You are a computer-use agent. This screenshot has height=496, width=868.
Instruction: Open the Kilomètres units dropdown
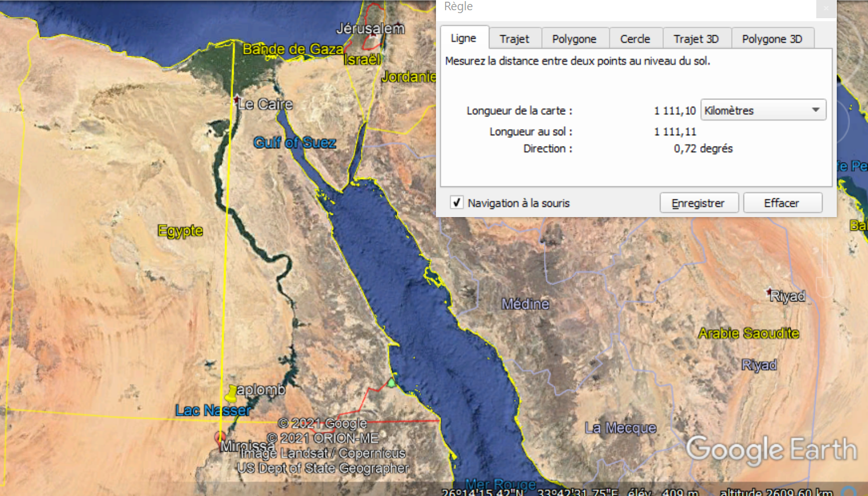click(763, 110)
